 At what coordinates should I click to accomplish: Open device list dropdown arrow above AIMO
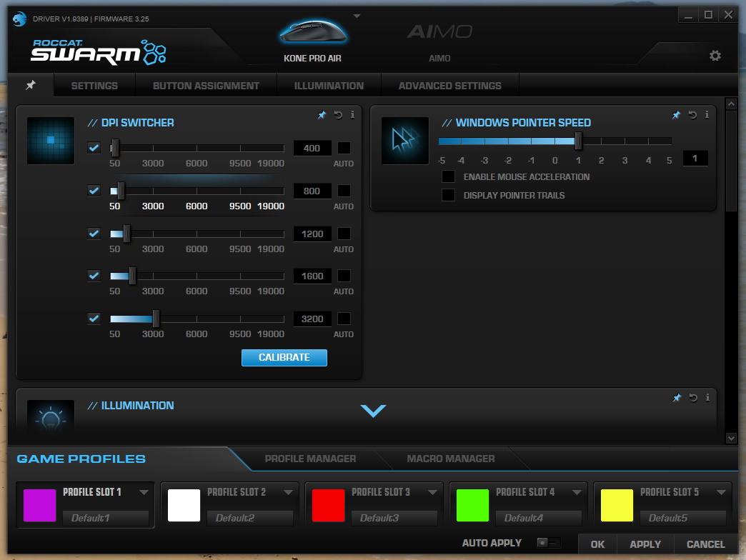[x=357, y=16]
